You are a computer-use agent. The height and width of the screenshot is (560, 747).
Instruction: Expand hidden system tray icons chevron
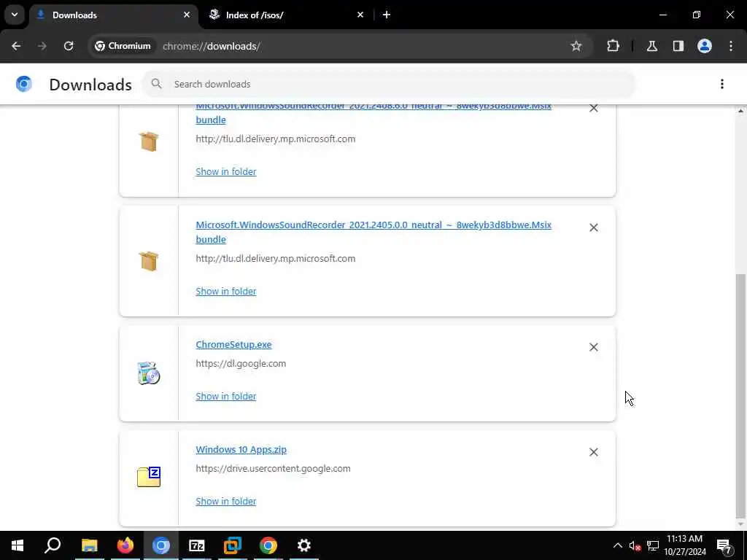617,545
